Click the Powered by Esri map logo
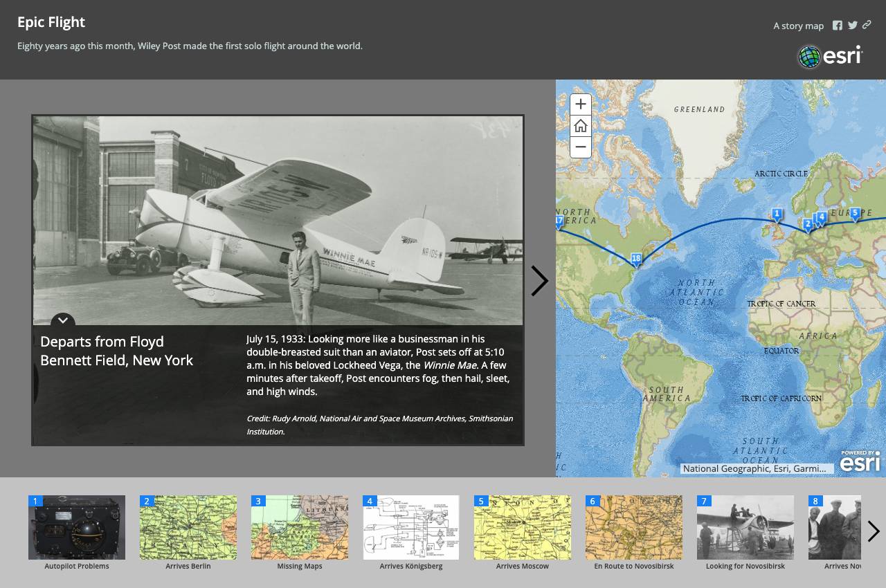Viewport: 886px width, 588px height. pyautogui.click(x=860, y=461)
